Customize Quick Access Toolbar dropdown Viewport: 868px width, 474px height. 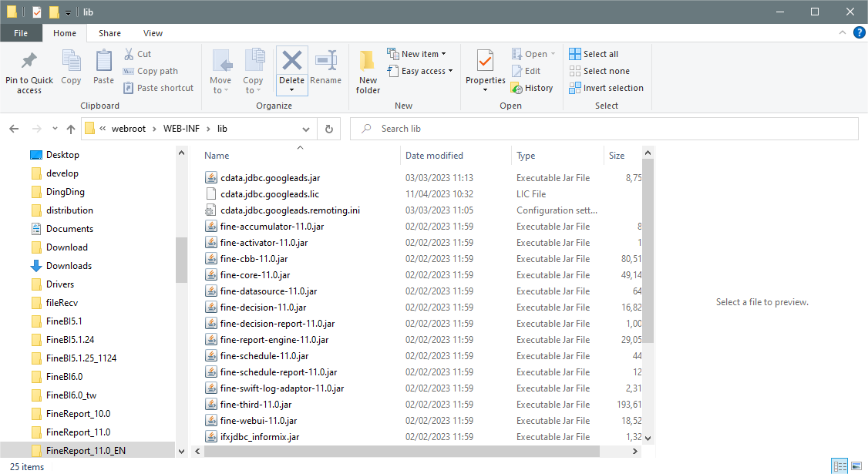[68, 12]
